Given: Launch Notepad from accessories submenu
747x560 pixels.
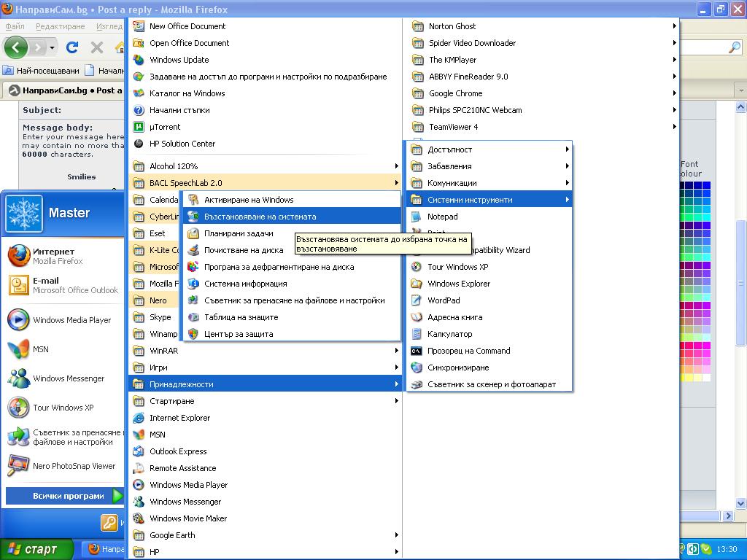Looking at the screenshot, I should pos(442,217).
